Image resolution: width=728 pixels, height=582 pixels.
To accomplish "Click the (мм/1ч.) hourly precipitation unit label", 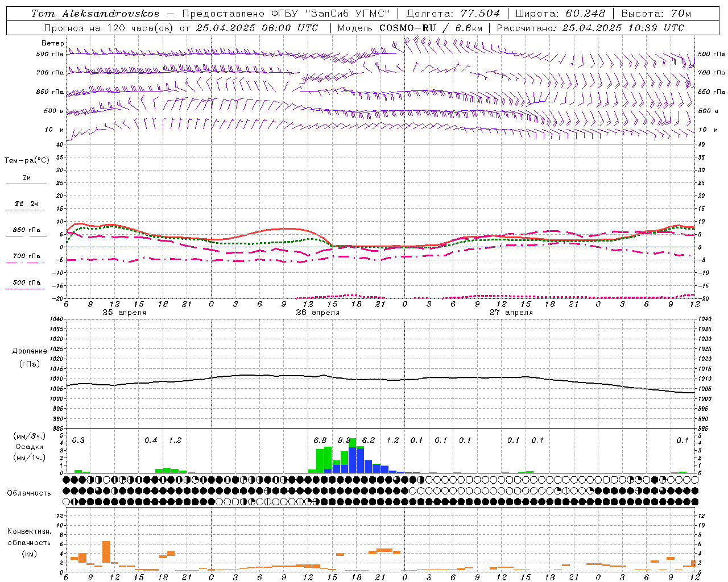I will [x=29, y=458].
